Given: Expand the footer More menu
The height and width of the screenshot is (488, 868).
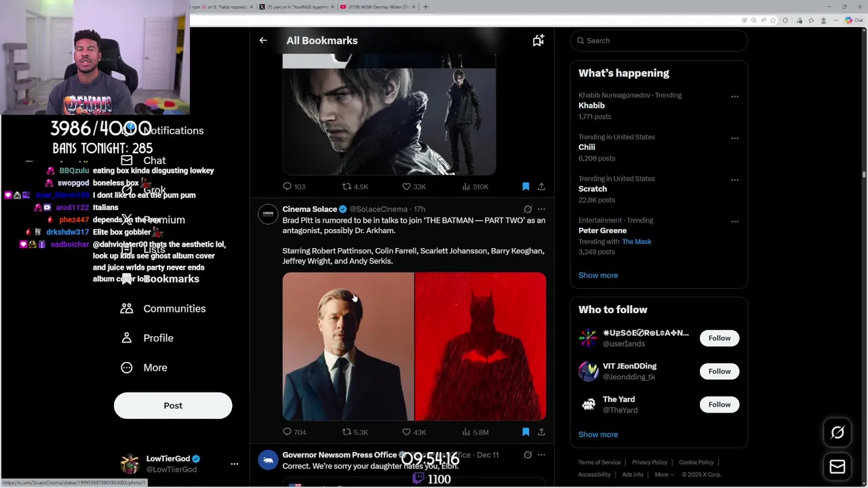Looking at the screenshot, I should 665,474.
